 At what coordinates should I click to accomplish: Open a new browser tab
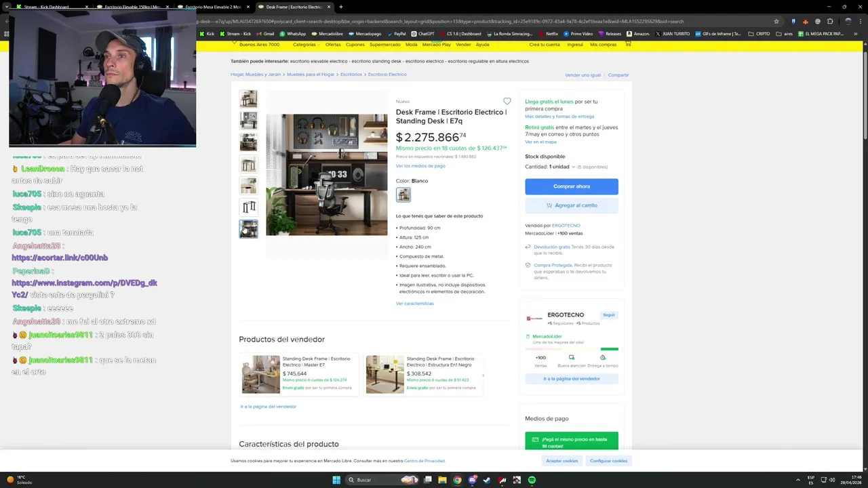(x=340, y=7)
